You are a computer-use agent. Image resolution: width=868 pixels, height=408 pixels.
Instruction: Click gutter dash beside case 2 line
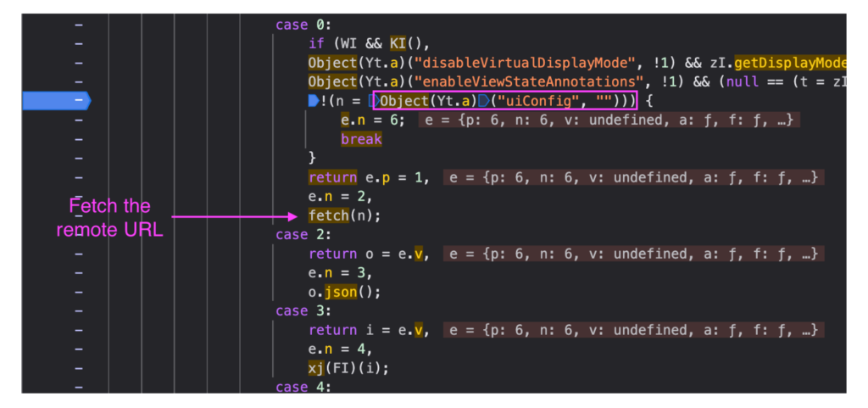(79, 234)
